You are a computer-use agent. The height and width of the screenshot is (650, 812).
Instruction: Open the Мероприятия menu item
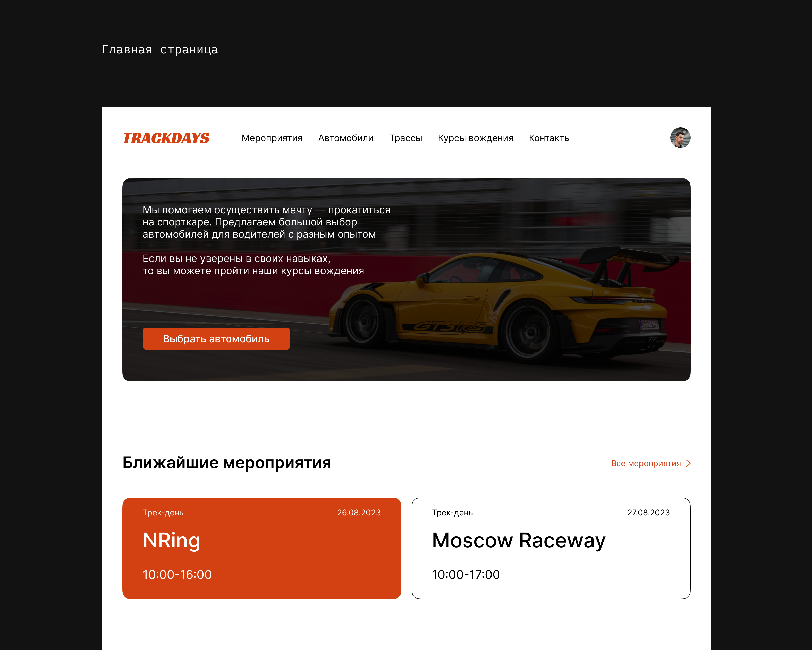(x=272, y=138)
